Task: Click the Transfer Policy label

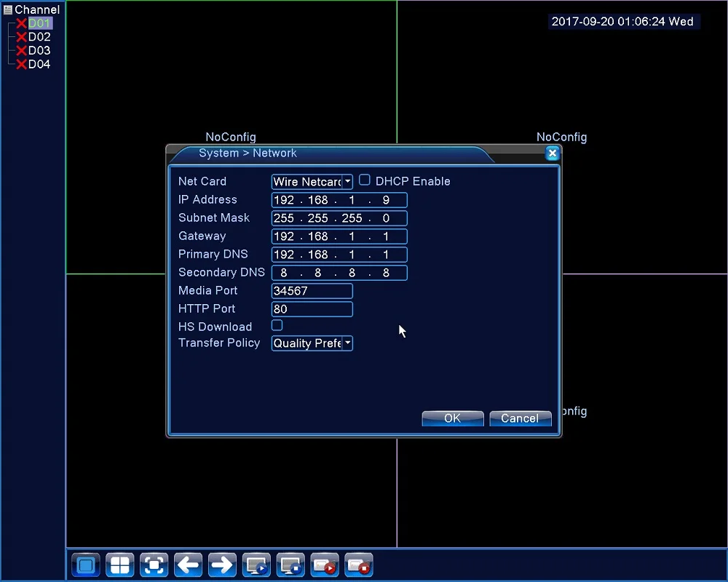Action: click(219, 343)
